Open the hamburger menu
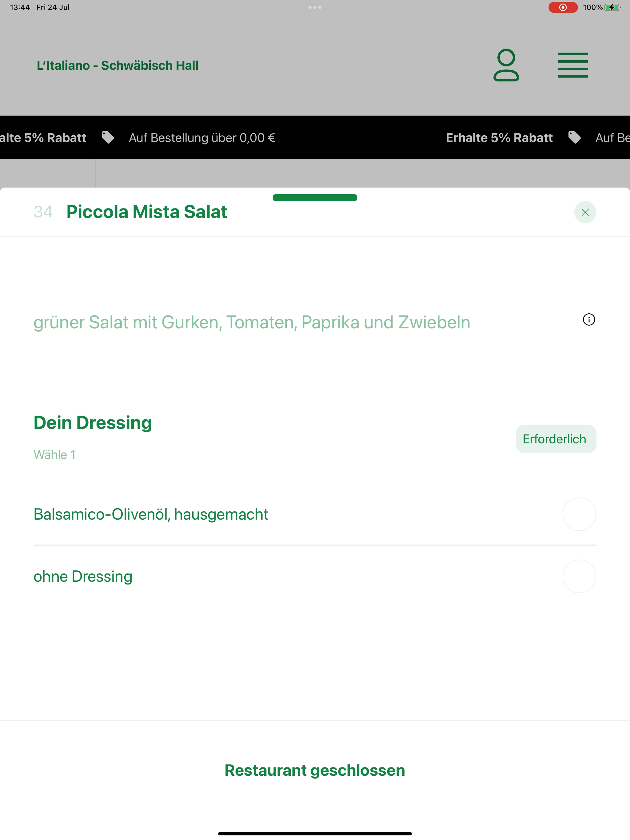 [x=572, y=65]
